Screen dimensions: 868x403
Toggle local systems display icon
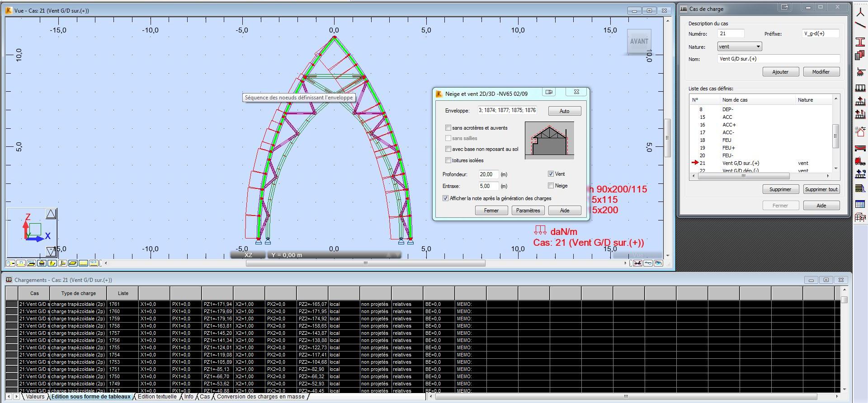(x=62, y=263)
